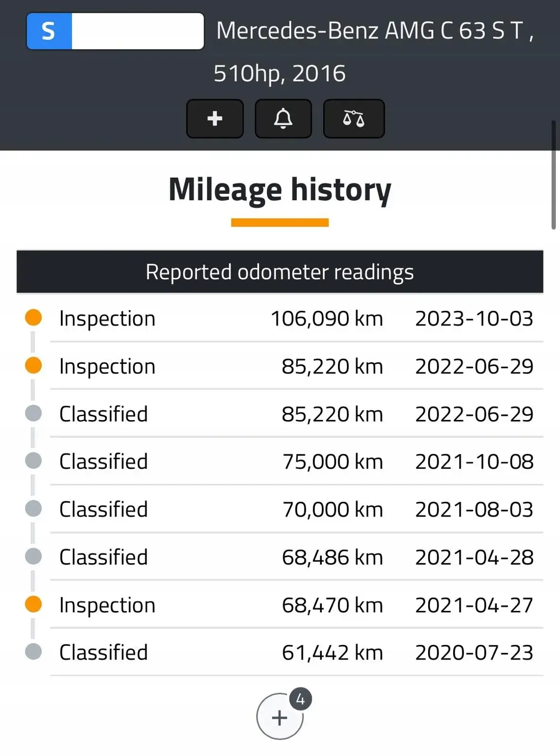Click orange dot for 2021-04-27 inspection
The width and height of the screenshot is (560, 756).
[x=33, y=604]
